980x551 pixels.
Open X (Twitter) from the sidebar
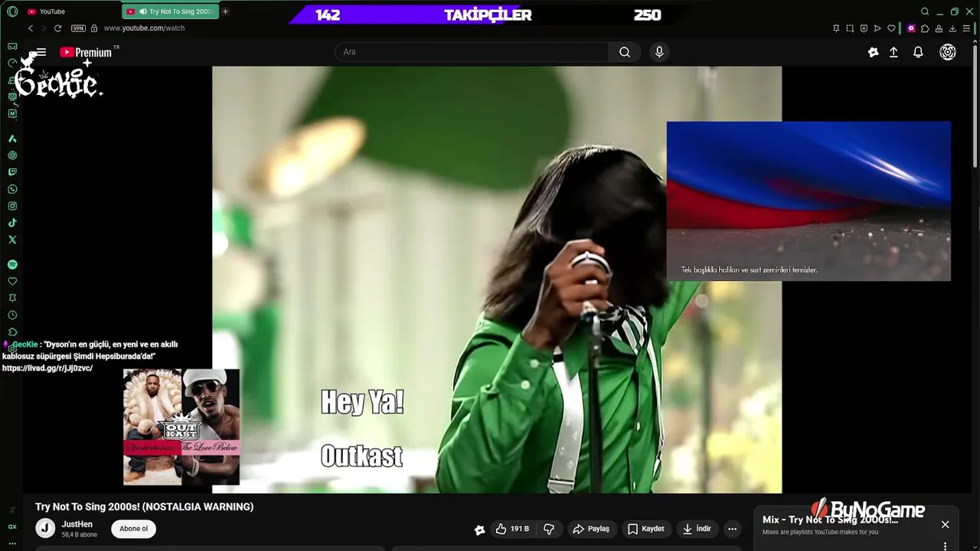tap(12, 240)
